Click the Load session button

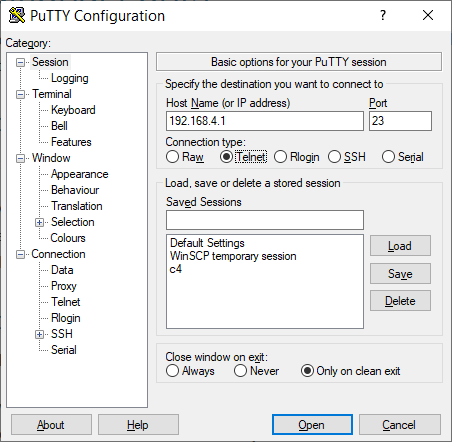[x=400, y=246]
